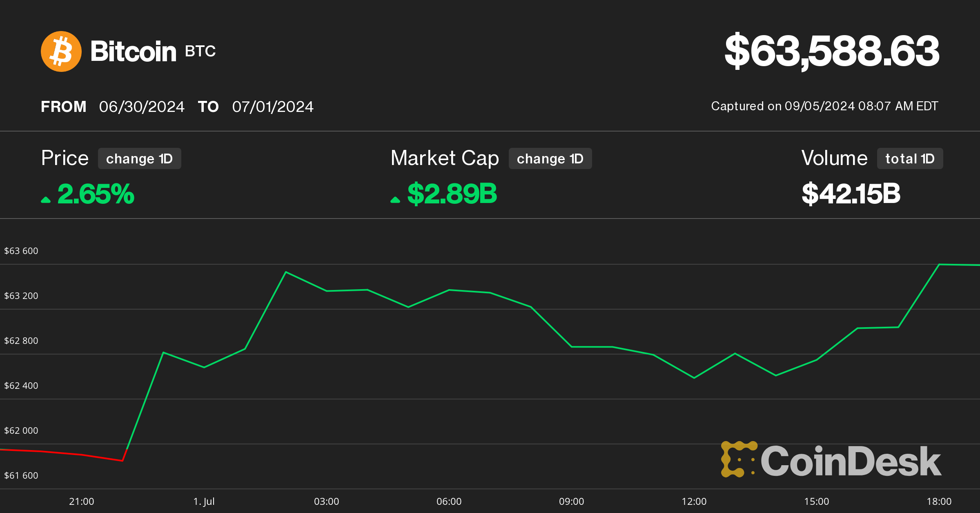The width and height of the screenshot is (980, 513).
Task: Click the Price 'change 1D' badge
Action: pyautogui.click(x=140, y=158)
